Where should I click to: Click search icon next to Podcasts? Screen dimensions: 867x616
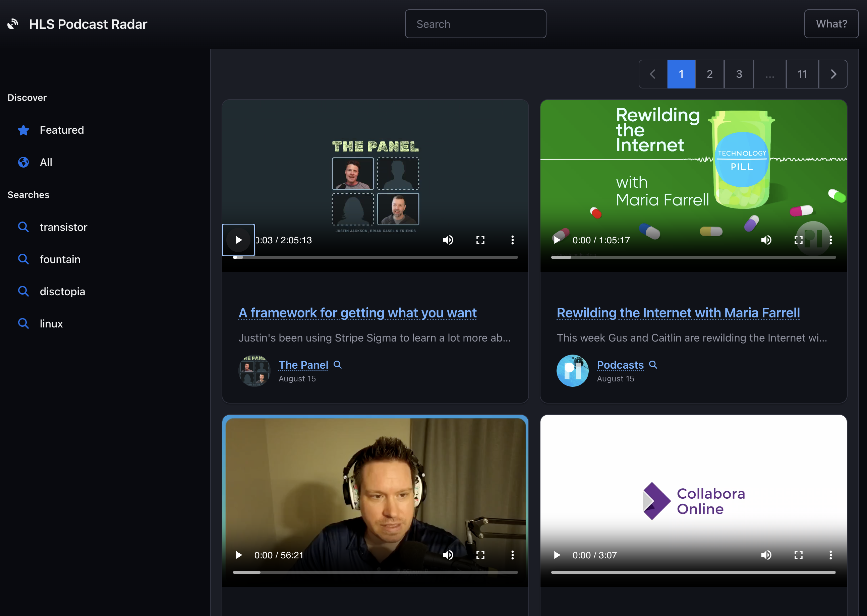pos(653,365)
